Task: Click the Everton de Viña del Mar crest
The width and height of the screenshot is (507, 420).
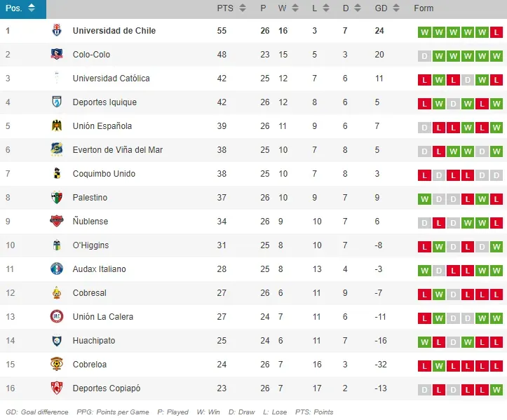Action: pyautogui.click(x=57, y=150)
